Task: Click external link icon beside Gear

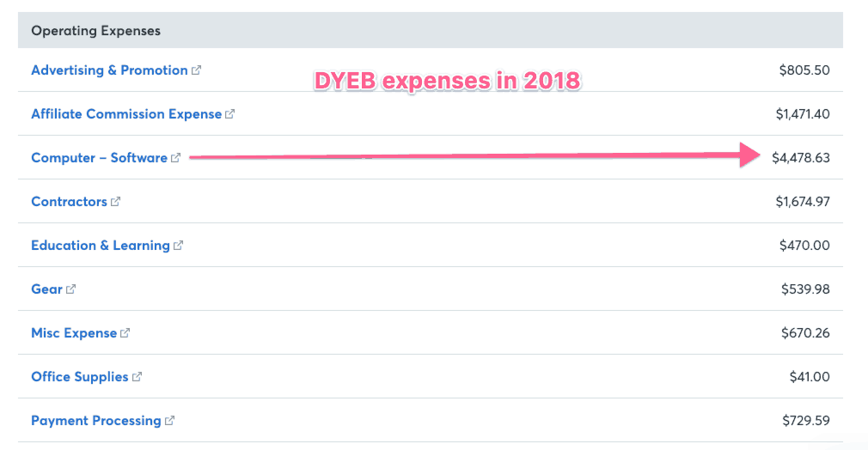Action: pyautogui.click(x=70, y=289)
